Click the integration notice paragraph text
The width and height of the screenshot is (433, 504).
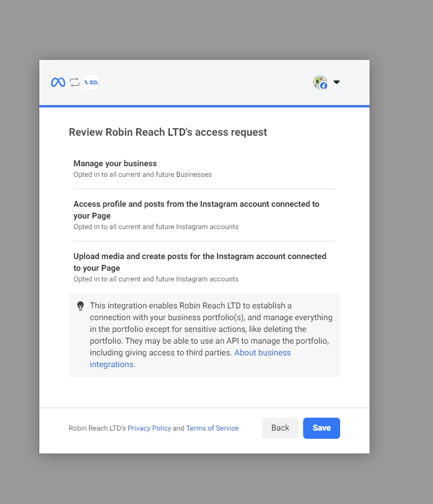pos(211,335)
